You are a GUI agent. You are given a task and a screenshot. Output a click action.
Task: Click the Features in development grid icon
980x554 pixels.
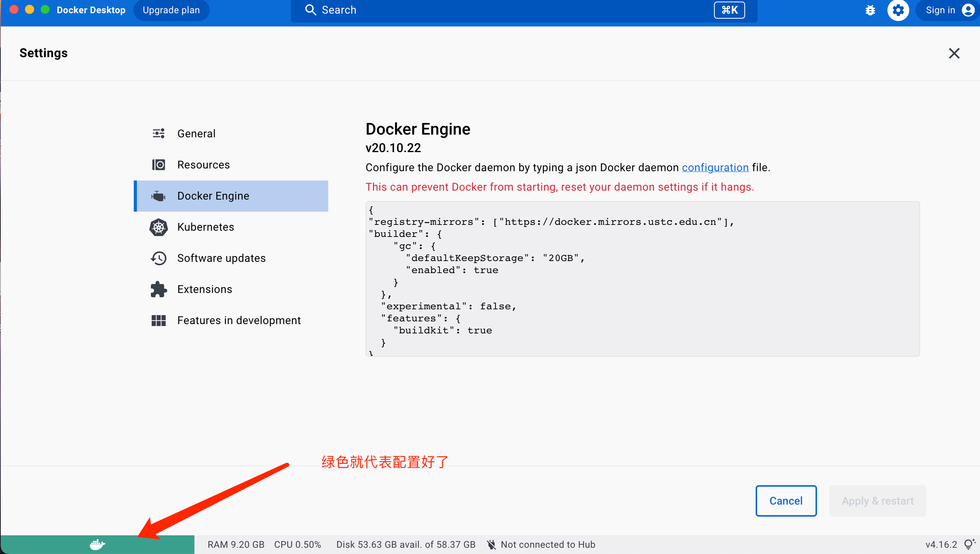(159, 321)
